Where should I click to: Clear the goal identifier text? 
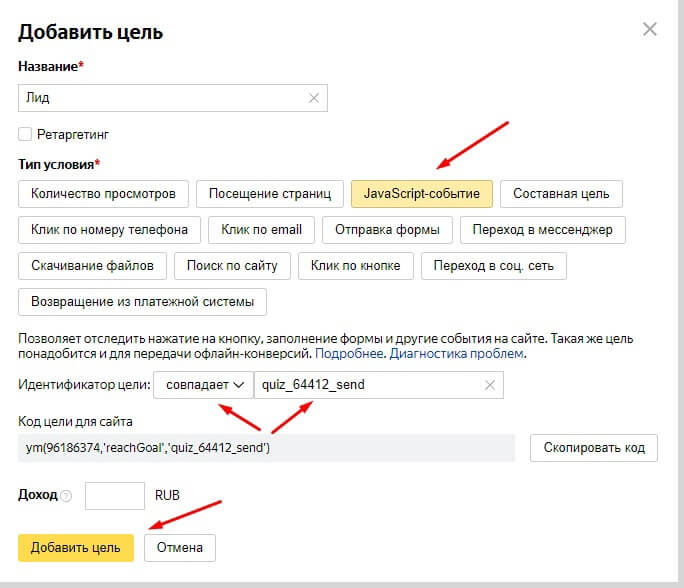tap(490, 385)
